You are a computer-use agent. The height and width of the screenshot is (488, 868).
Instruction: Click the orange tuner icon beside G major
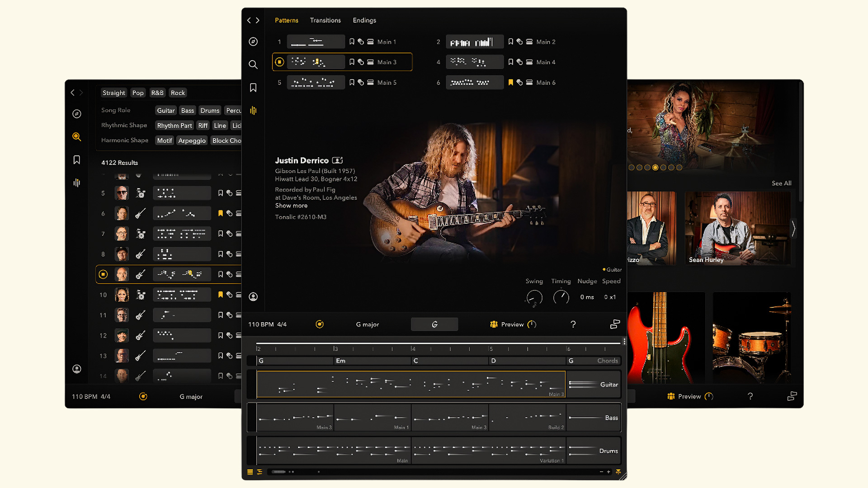(x=320, y=324)
